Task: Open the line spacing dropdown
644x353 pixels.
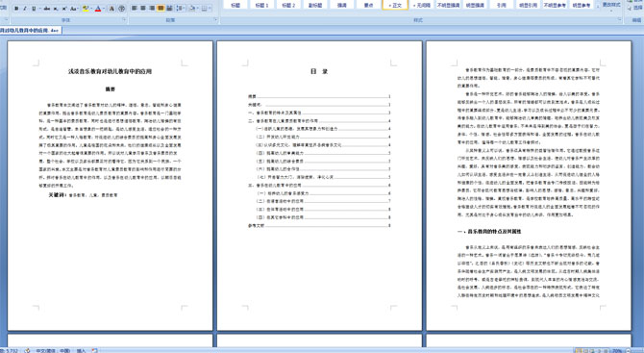Action: tap(181, 9)
